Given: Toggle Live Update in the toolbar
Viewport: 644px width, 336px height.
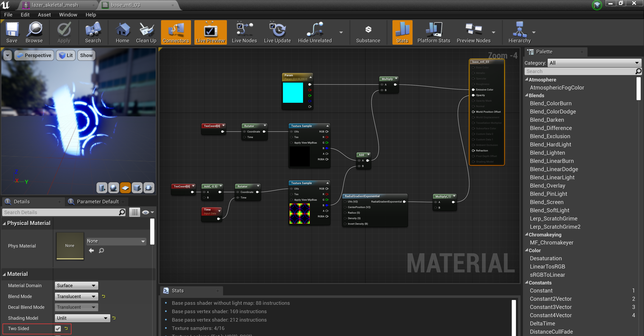Looking at the screenshot, I should pyautogui.click(x=278, y=32).
